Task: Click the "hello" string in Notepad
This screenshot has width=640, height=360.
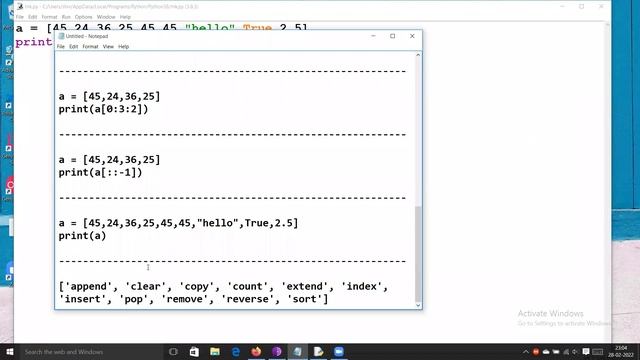Action: pos(218,223)
